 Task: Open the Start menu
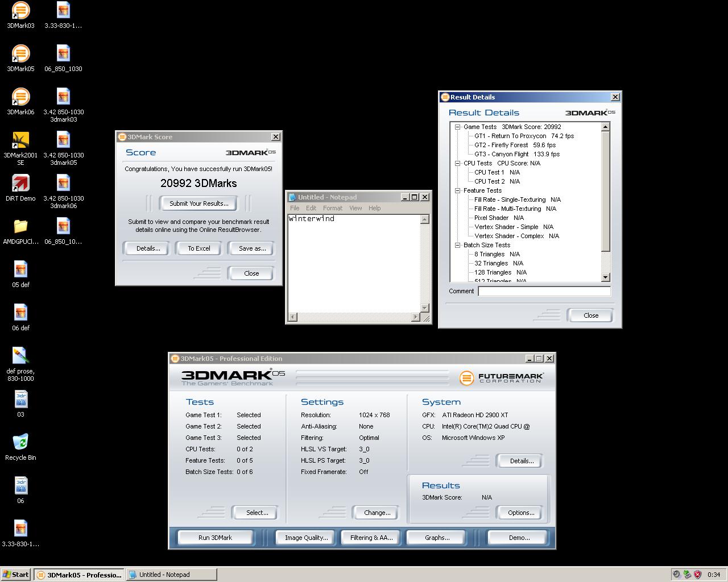pyautogui.click(x=16, y=575)
